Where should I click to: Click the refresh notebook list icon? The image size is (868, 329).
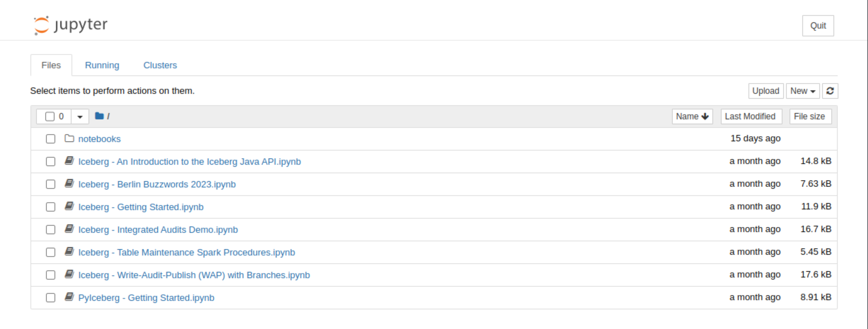click(830, 91)
